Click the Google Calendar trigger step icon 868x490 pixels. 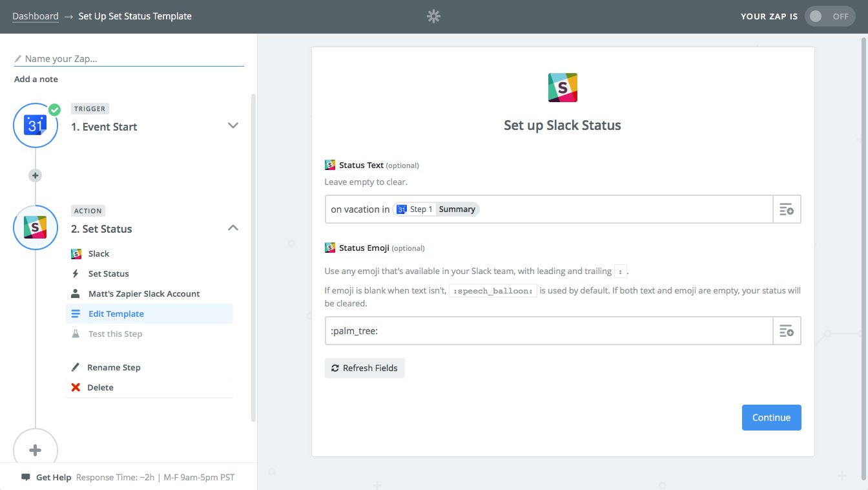pyautogui.click(x=36, y=125)
